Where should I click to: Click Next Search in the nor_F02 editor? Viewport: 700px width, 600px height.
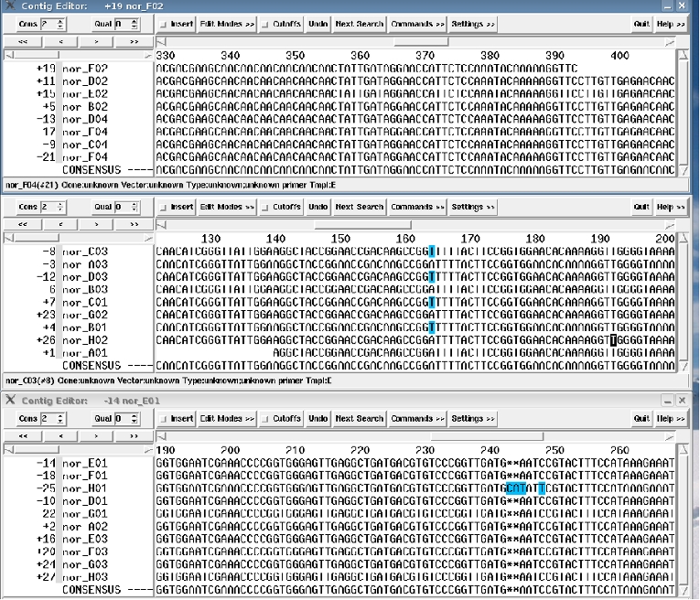coord(359,24)
